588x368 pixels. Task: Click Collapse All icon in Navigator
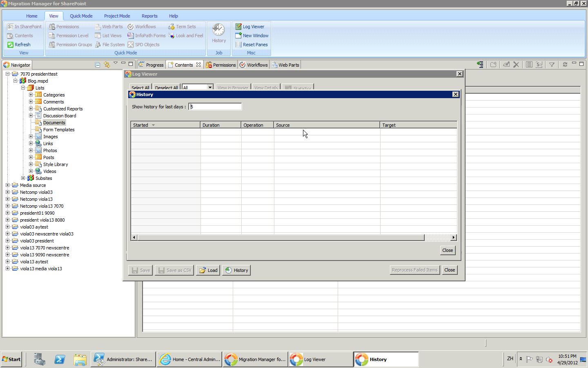[x=98, y=65]
